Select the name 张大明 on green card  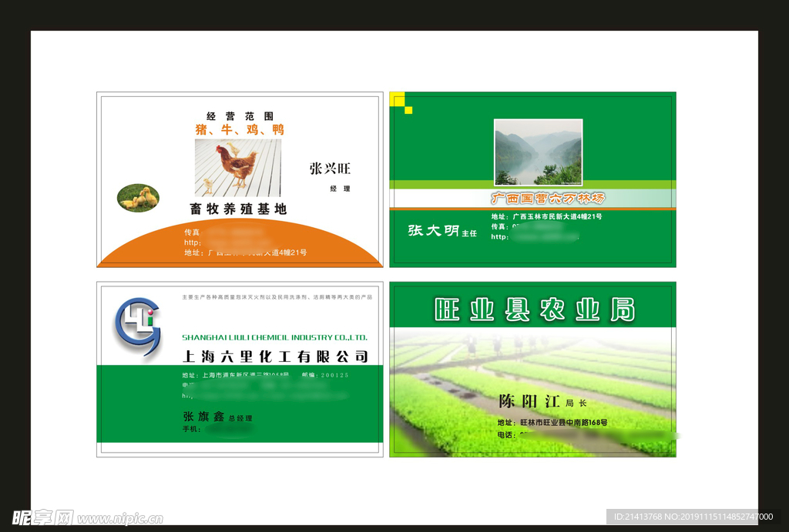433,230
